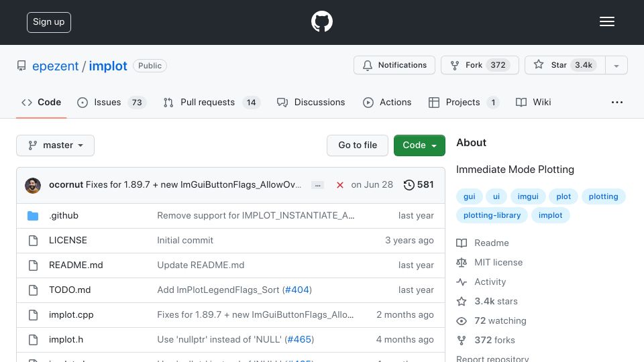
Task: Open the .github folder
Action: click(64, 215)
